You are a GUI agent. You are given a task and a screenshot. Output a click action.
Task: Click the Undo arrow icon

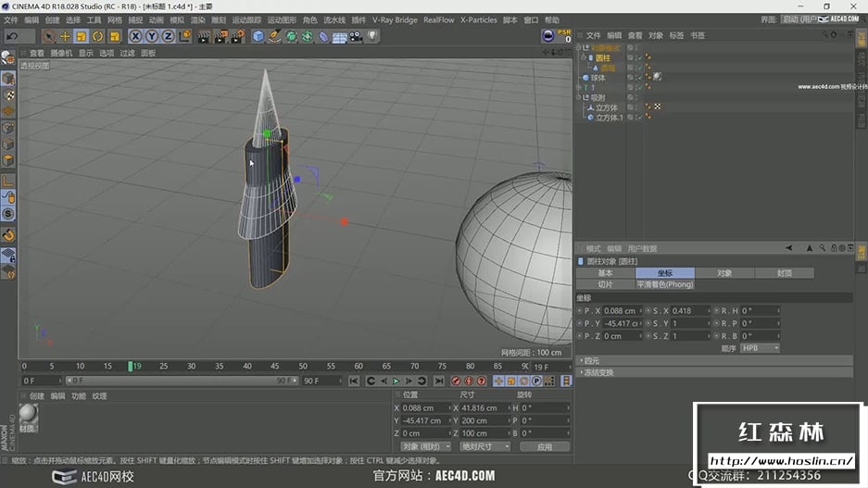tap(12, 36)
